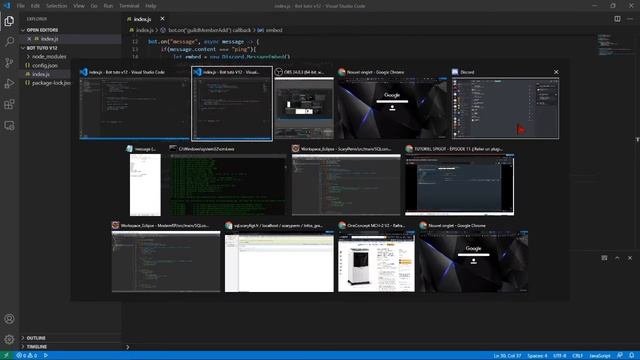640x360 pixels.
Task: Switch to the highlighted VS Code thumbnail
Action: (232, 104)
